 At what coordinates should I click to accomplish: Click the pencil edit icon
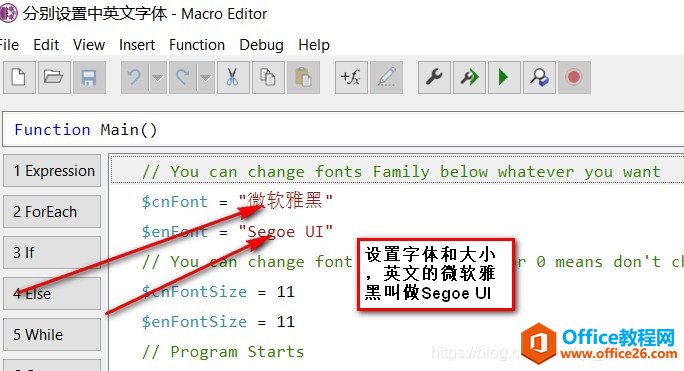pos(386,78)
